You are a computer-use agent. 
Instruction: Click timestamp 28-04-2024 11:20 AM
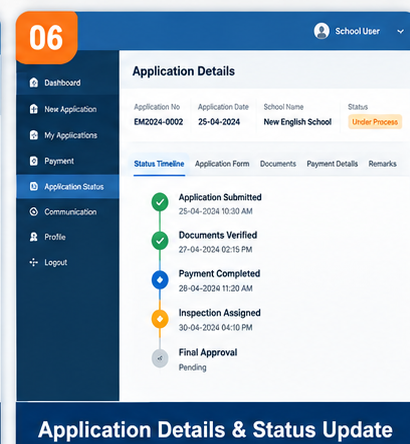tap(216, 288)
